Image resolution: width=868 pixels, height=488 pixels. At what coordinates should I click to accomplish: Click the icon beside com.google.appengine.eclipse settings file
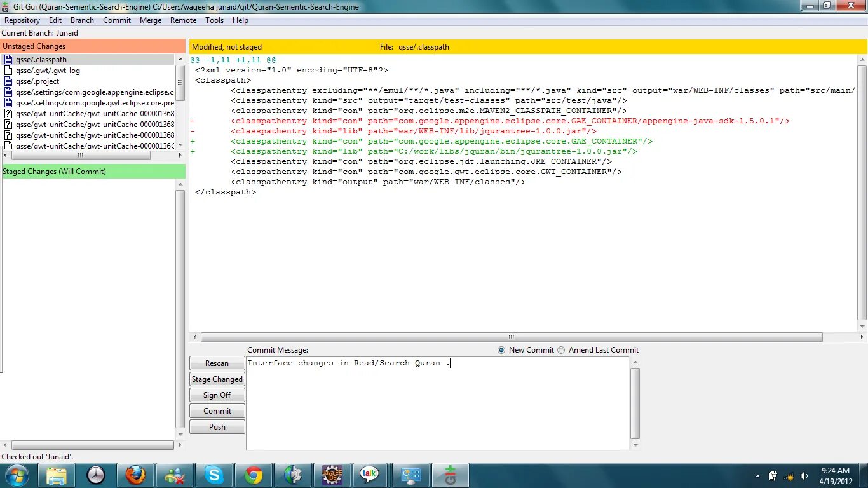[x=8, y=92]
